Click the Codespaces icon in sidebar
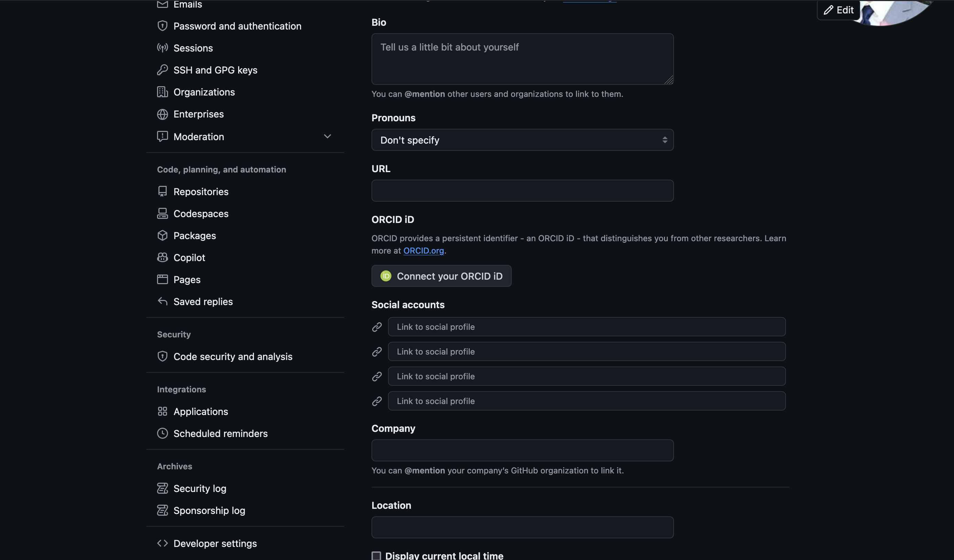This screenshot has height=560, width=954. click(163, 214)
